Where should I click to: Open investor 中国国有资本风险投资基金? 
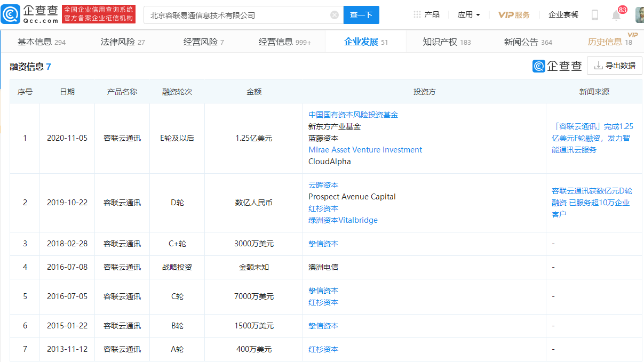point(353,115)
